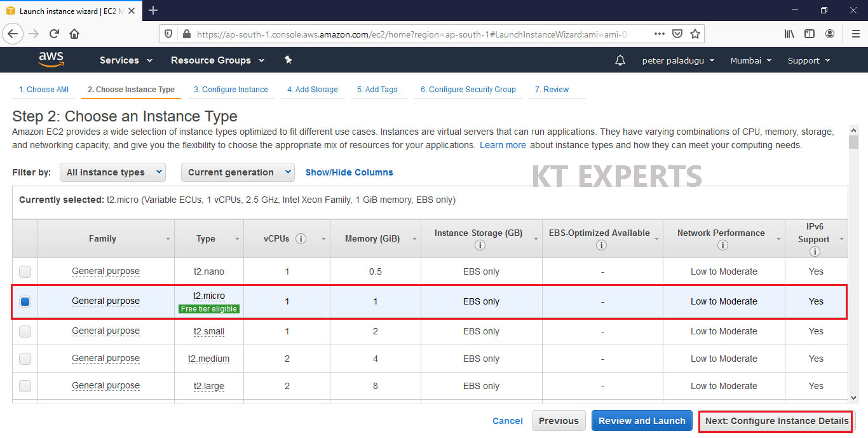Click the AWS logo home icon
The height and width of the screenshot is (438, 868).
pos(51,60)
